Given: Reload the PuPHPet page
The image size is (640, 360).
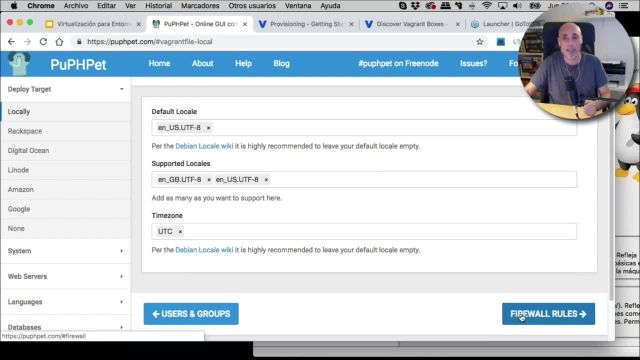Looking at the screenshot, I should tap(43, 42).
